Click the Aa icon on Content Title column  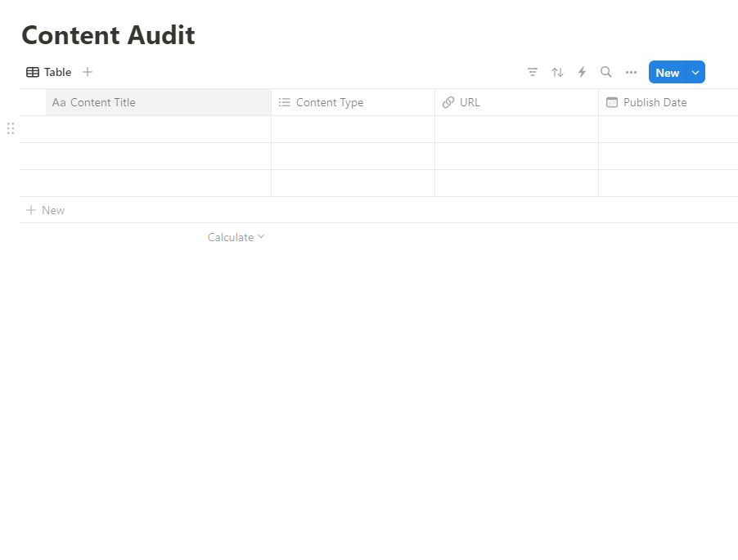click(x=59, y=102)
